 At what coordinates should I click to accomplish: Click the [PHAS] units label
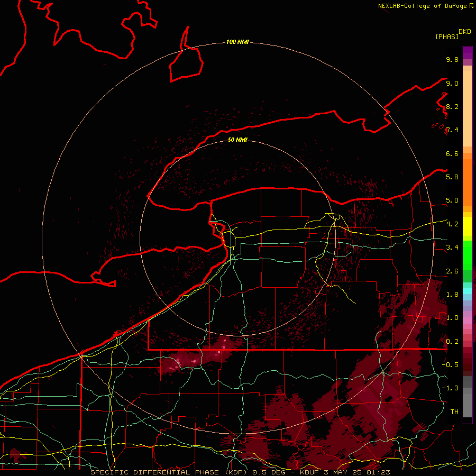447,37
